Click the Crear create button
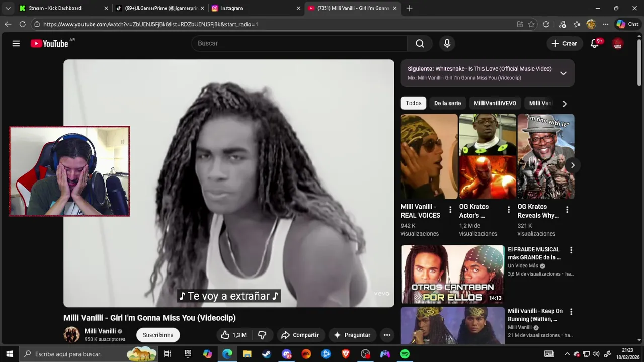 point(565,44)
